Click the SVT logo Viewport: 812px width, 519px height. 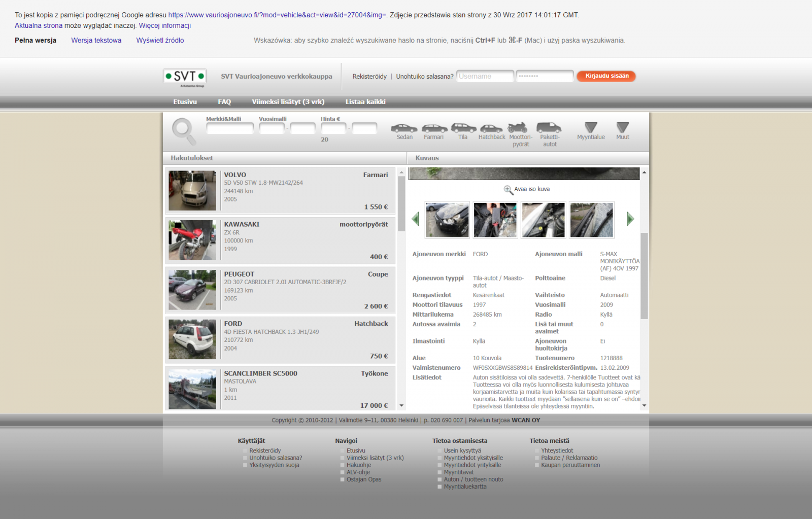point(185,78)
